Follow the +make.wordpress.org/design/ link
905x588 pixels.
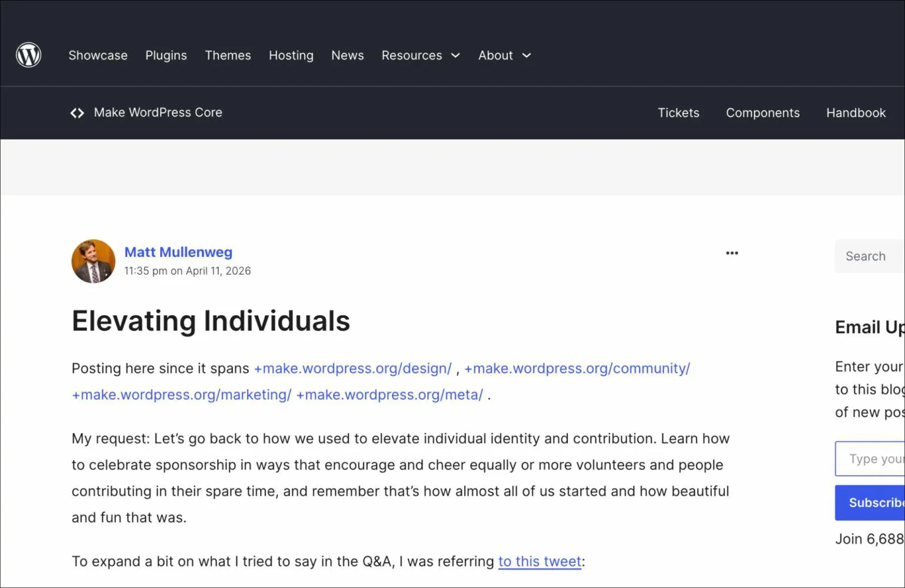352,369
